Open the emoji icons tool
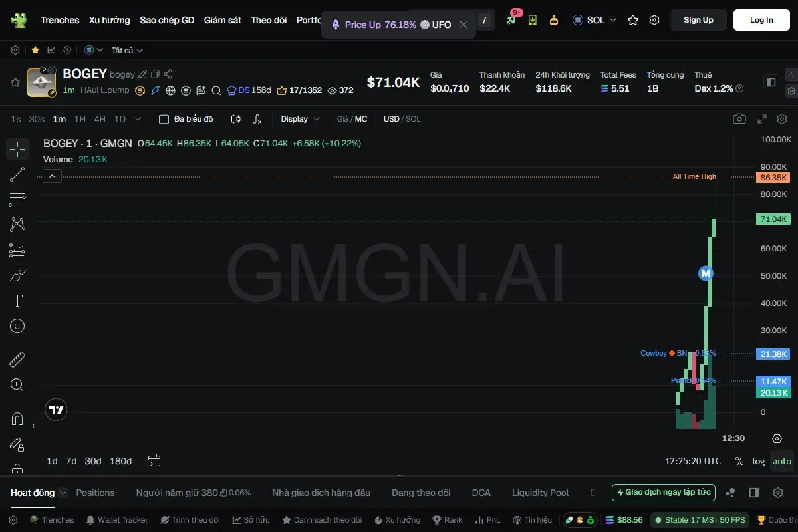 coord(17,326)
